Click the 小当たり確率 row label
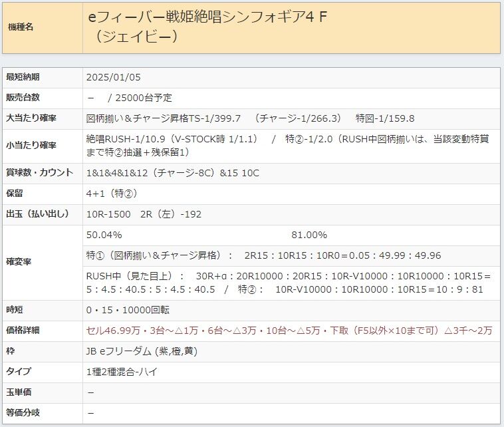Image resolution: width=504 pixels, height=427 pixels. pyautogui.click(x=31, y=146)
